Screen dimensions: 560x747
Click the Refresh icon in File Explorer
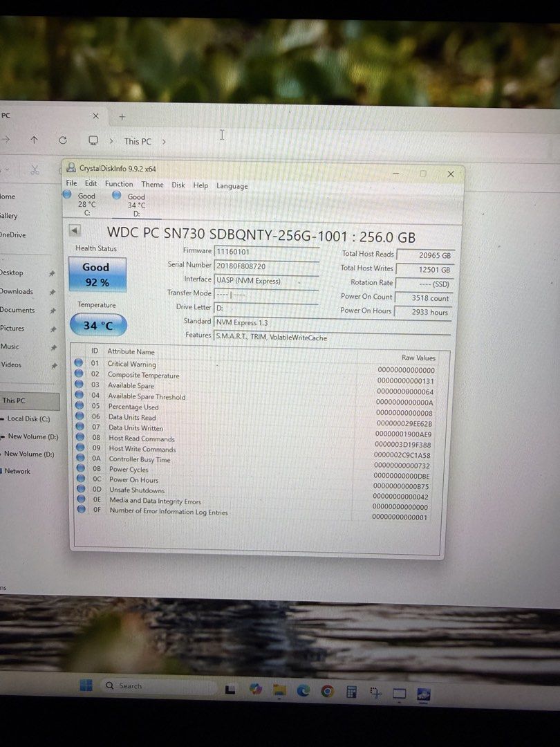63,140
